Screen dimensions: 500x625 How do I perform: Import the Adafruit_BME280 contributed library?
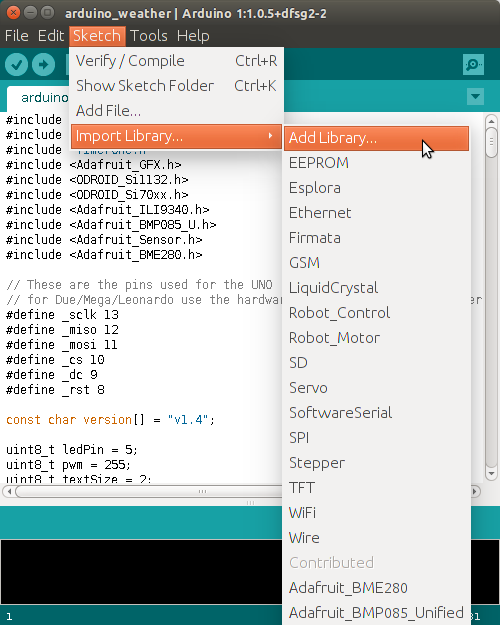tap(376, 588)
